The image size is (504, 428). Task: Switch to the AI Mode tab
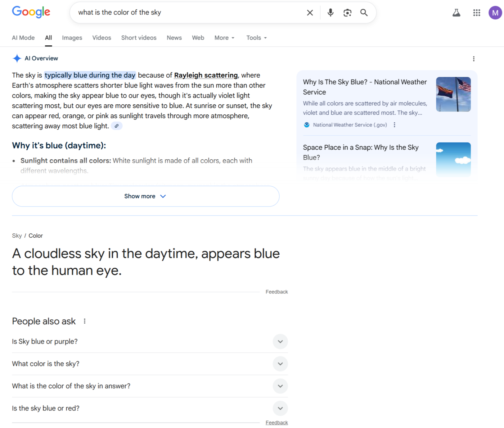[23, 38]
